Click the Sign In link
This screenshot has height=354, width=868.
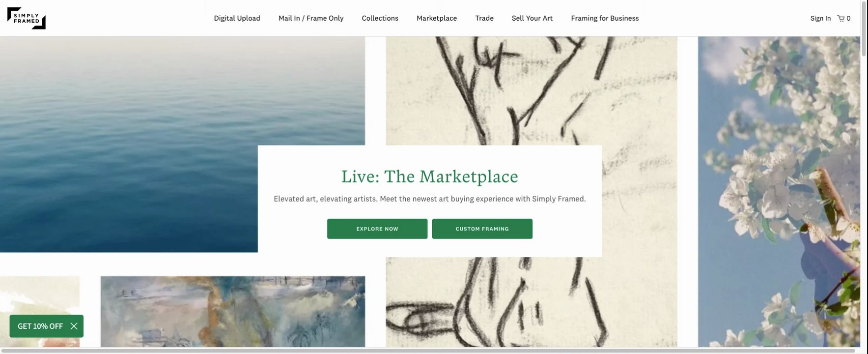(x=821, y=18)
